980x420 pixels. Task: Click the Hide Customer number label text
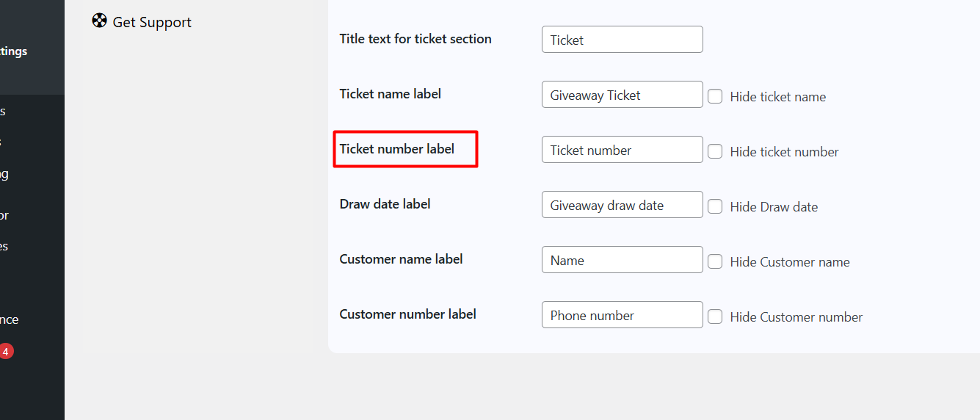[x=796, y=317]
